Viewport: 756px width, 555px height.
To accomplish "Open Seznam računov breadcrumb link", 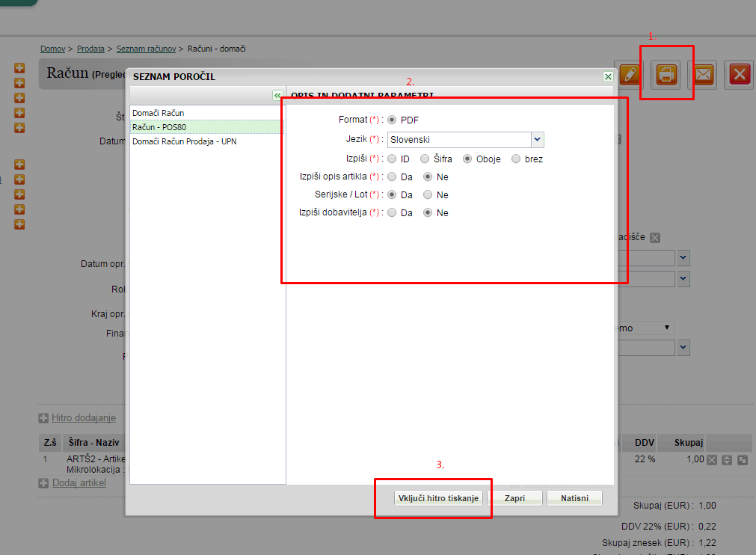I will pos(146,49).
